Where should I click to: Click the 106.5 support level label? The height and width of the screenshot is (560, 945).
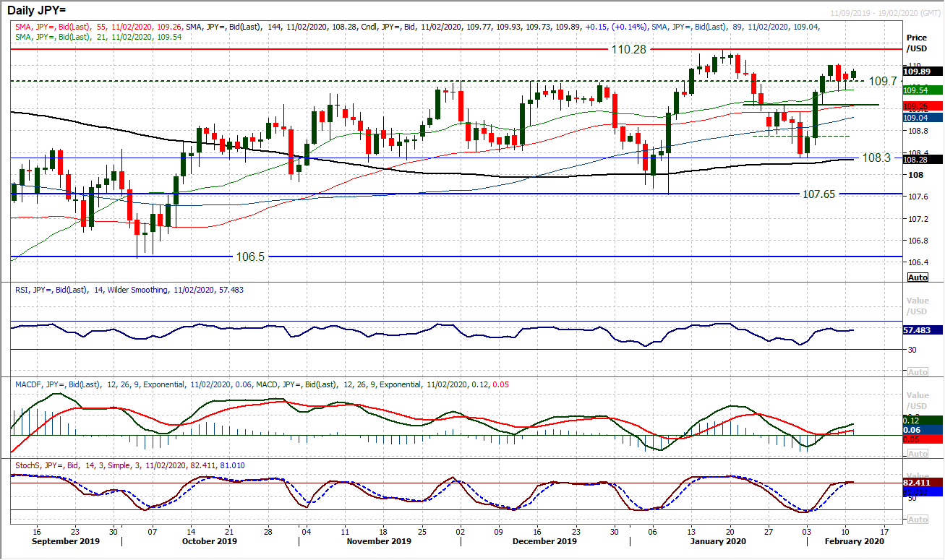(252, 257)
